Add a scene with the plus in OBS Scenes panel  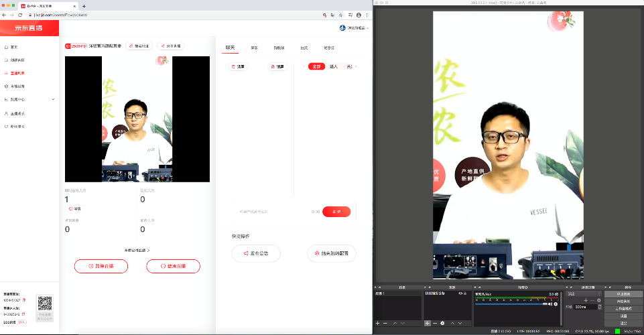tap(377, 323)
